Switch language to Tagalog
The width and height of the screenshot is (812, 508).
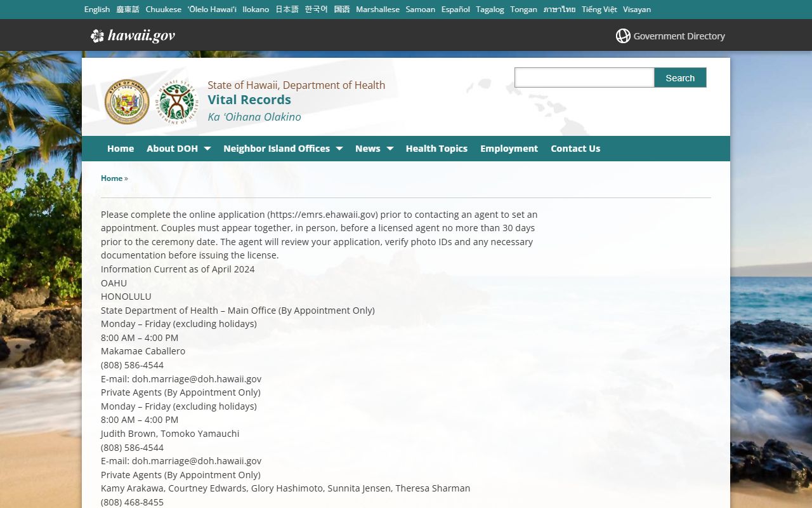click(490, 10)
